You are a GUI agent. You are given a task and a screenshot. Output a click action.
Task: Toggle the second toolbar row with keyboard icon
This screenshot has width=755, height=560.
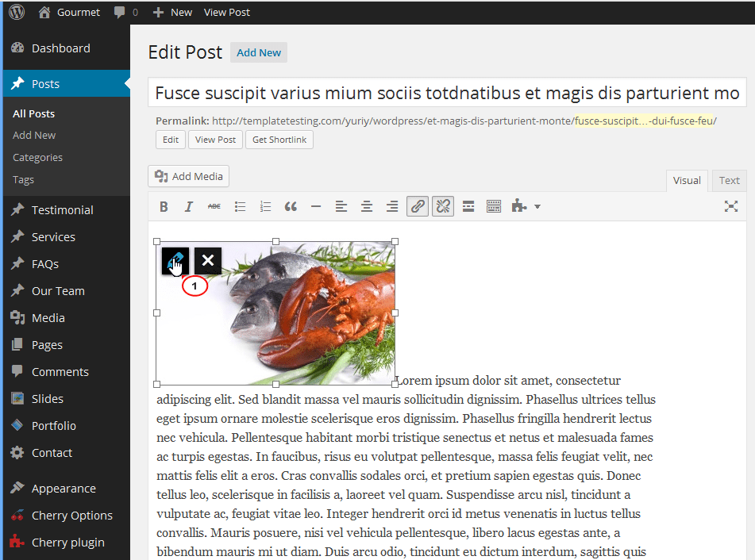tap(493, 206)
